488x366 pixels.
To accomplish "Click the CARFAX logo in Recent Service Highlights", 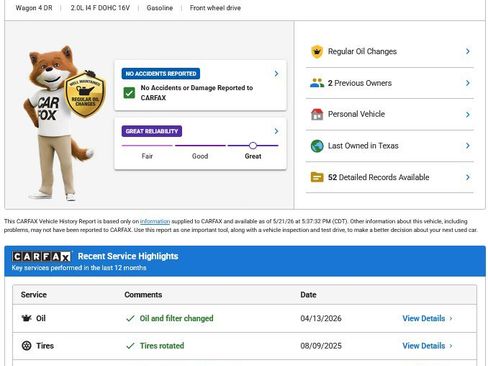I will click(42, 256).
